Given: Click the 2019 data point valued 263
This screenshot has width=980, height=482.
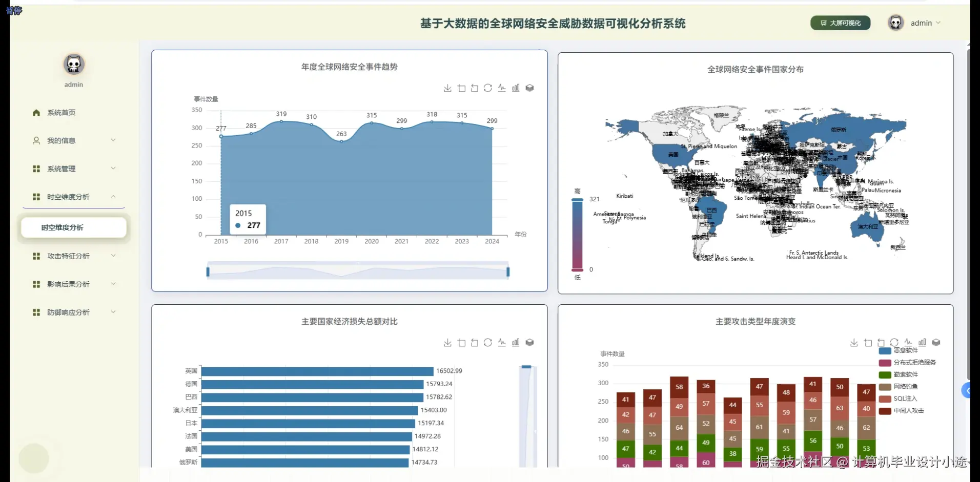Looking at the screenshot, I should [x=341, y=141].
